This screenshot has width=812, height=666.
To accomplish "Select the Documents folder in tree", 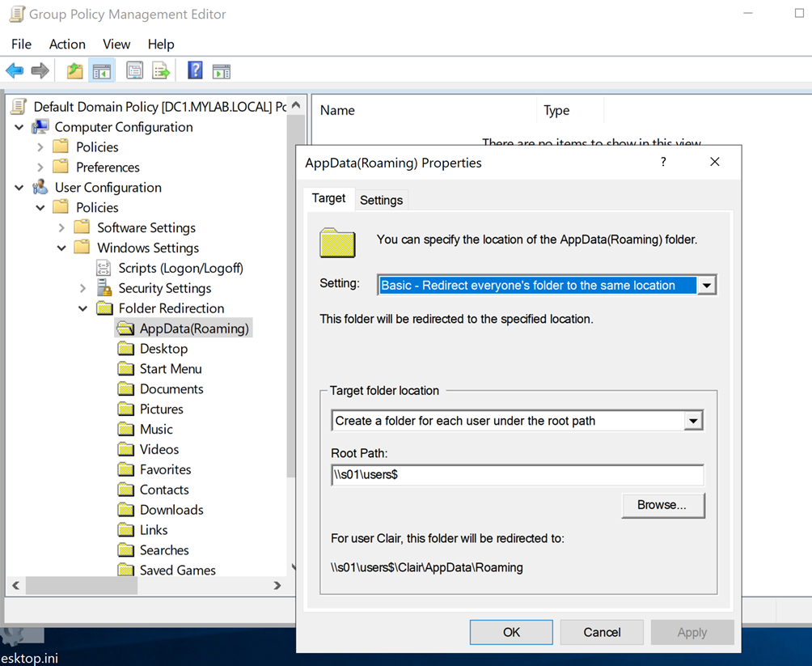I will (x=171, y=389).
